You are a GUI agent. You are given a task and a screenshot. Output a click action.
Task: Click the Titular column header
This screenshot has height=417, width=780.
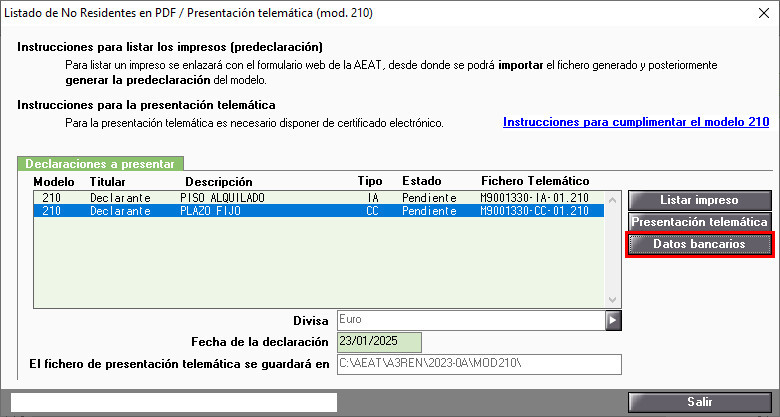[107, 182]
